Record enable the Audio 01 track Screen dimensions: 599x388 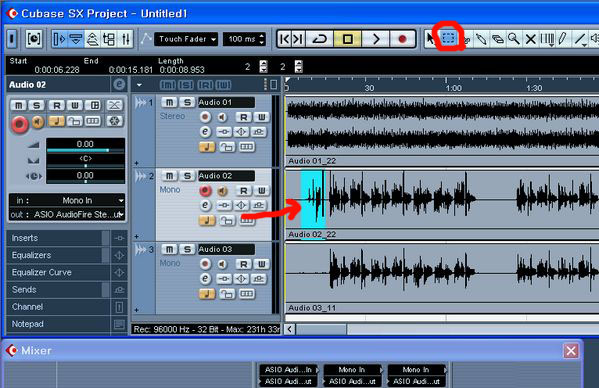pyautogui.click(x=206, y=117)
